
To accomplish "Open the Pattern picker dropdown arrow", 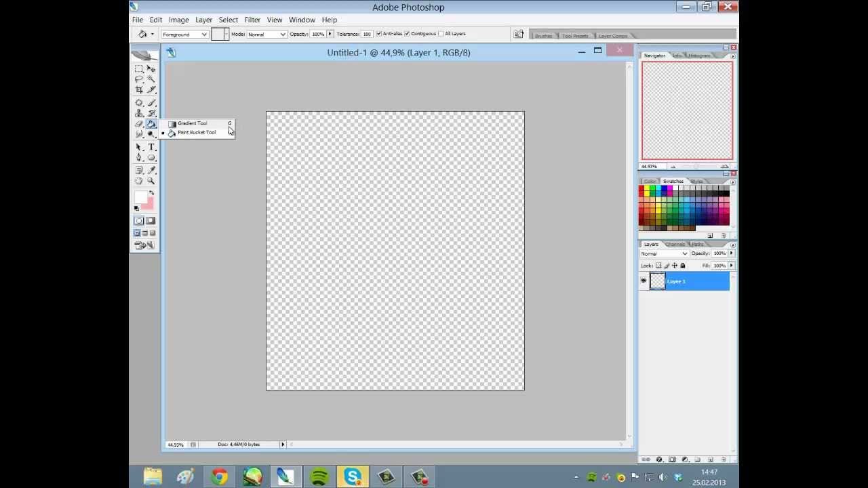I will point(226,34).
